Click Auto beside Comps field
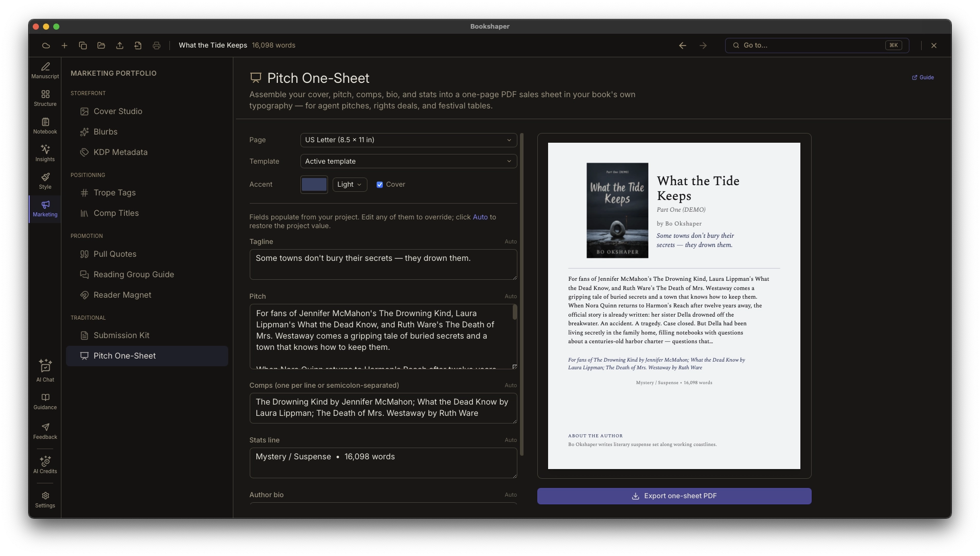The image size is (980, 556). click(510, 385)
